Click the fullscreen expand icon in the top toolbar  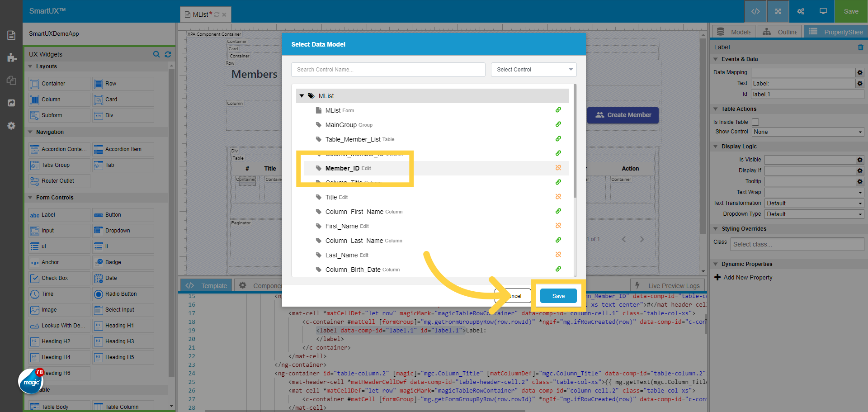[778, 11]
